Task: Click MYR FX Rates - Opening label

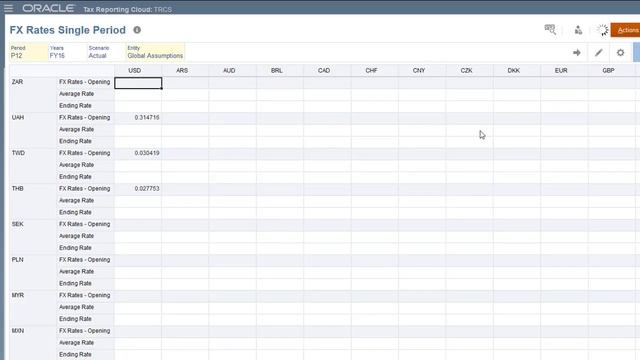Action: click(x=85, y=295)
